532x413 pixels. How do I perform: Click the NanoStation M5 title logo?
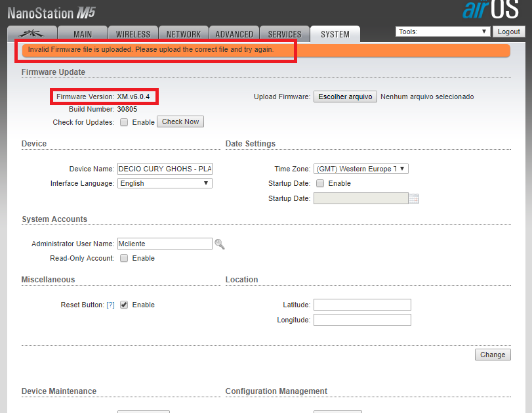[x=51, y=13]
